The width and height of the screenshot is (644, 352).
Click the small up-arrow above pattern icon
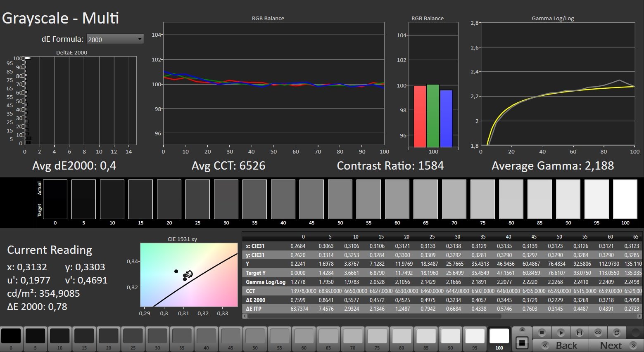tap(522, 330)
